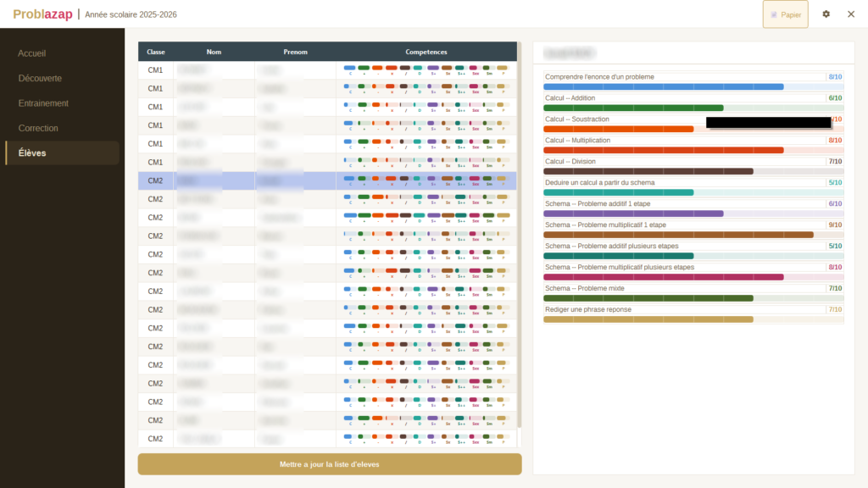
Task: Click the Nom column header
Action: [x=214, y=52]
